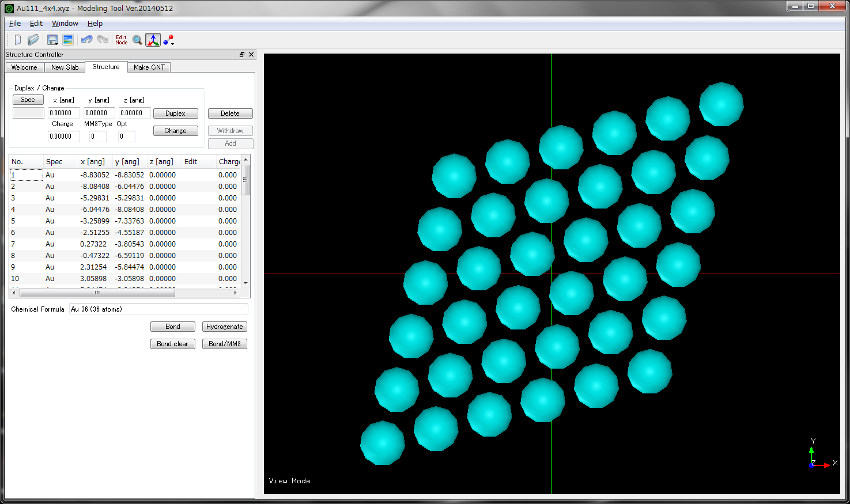
Task: Click the Bond clear button
Action: [x=172, y=344]
